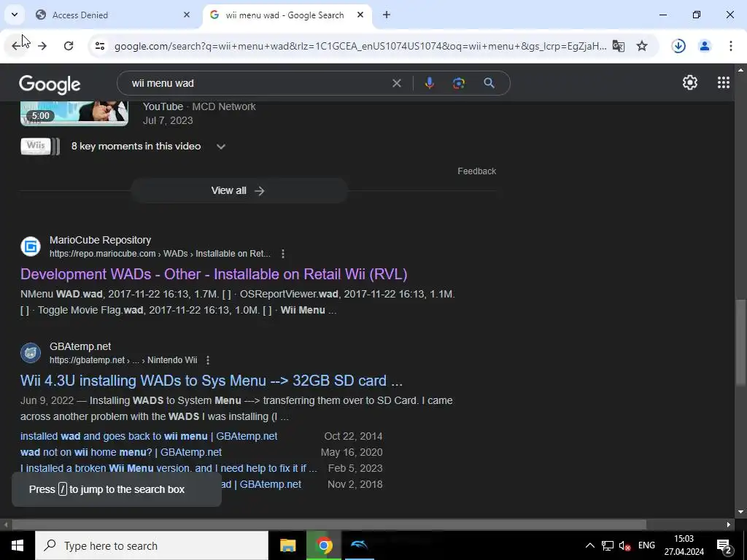The height and width of the screenshot is (560, 747).
Task: Click the vertical page scrollbar thumb
Action: [740, 342]
